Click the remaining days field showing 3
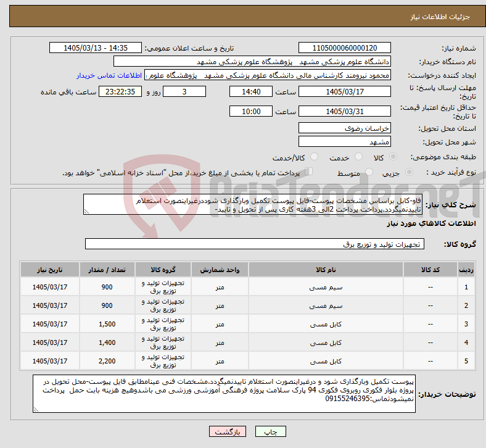Image resolution: width=486 pixels, height=448 pixels. tap(184, 91)
